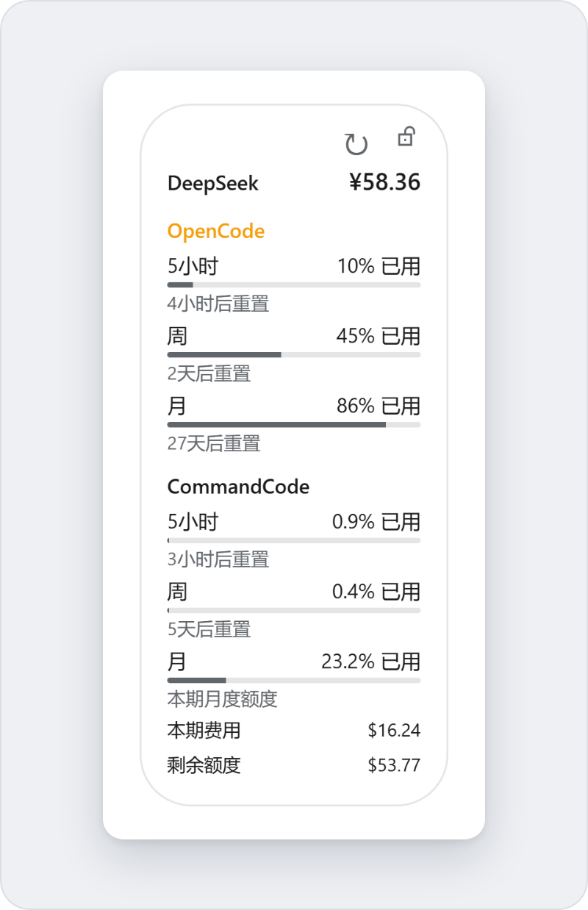Screen dimensions: 588x910
Task: Click CommandCode 月 23.2% progress bar
Action: click(294, 680)
